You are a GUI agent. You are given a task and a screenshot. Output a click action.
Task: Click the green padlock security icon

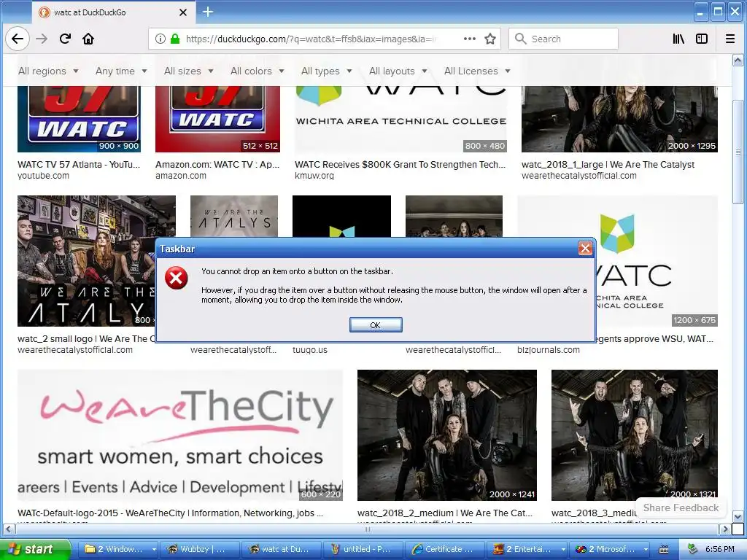click(175, 39)
